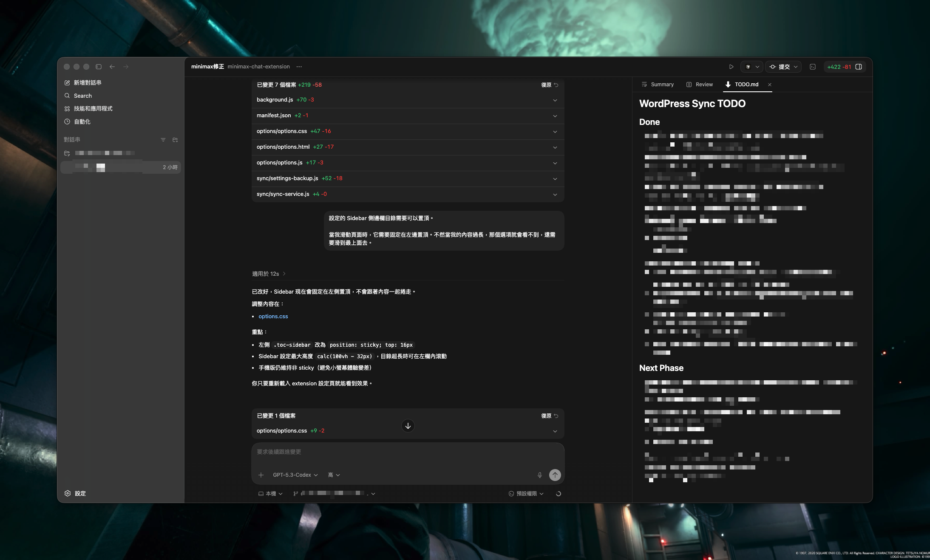
Task: Expand the options/options.js diff row
Action: coord(408,163)
